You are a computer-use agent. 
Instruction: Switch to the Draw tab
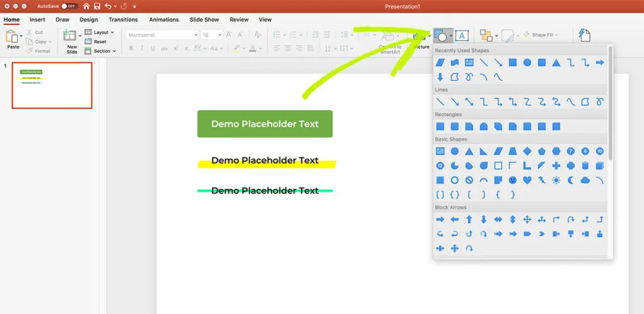tap(62, 19)
